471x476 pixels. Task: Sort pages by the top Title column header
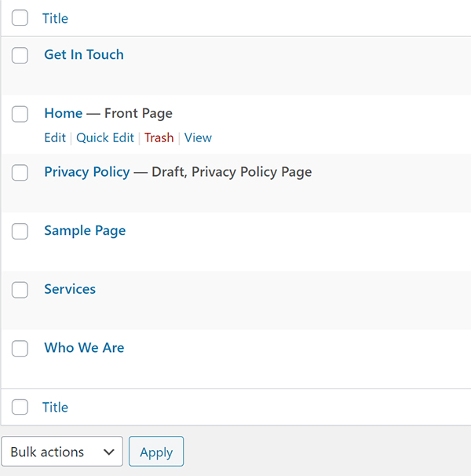click(x=55, y=18)
